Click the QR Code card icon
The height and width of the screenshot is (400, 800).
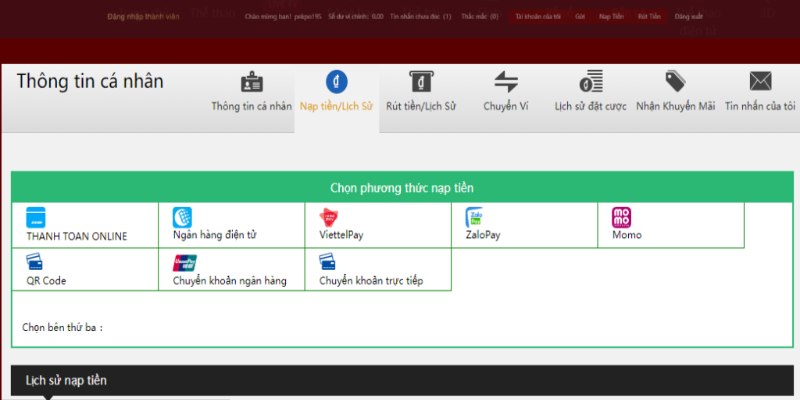(x=35, y=262)
